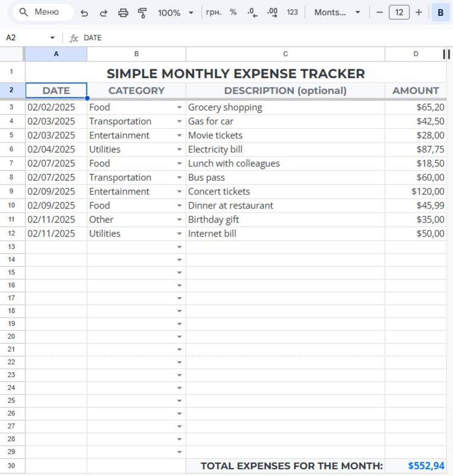453x476 pixels.
Task: Decrease font size with minus button
Action: coord(379,13)
